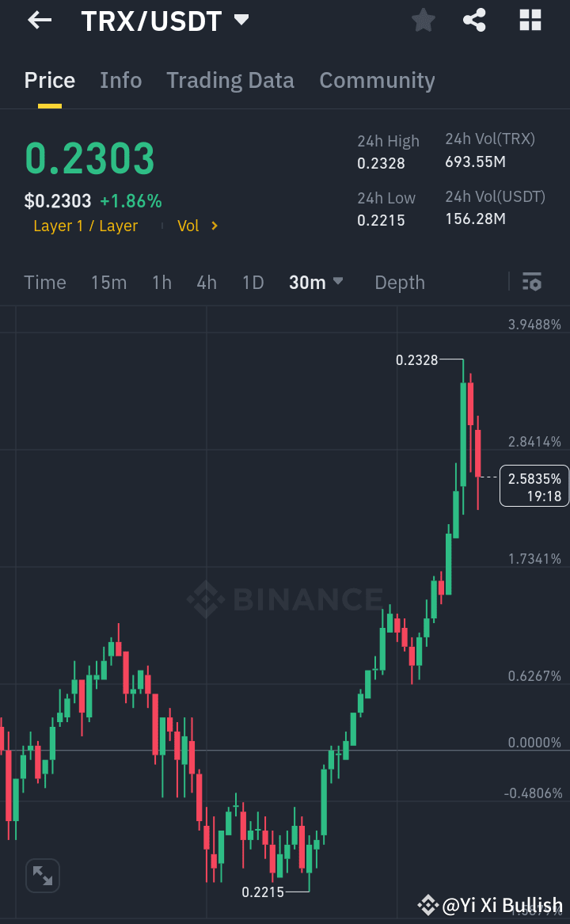Click the 2.5835% price tracker label

click(534, 485)
